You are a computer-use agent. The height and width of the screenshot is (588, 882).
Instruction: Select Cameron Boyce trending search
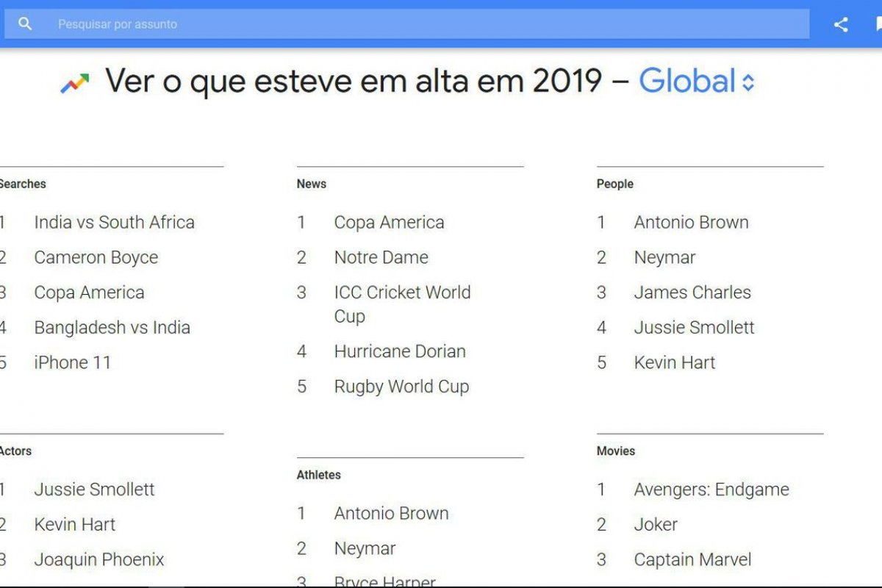pos(96,258)
